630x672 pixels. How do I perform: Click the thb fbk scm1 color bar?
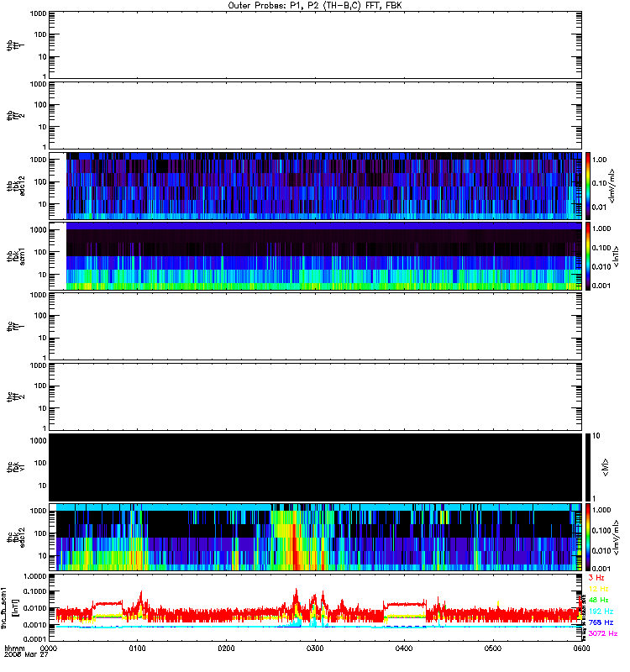pos(588,256)
